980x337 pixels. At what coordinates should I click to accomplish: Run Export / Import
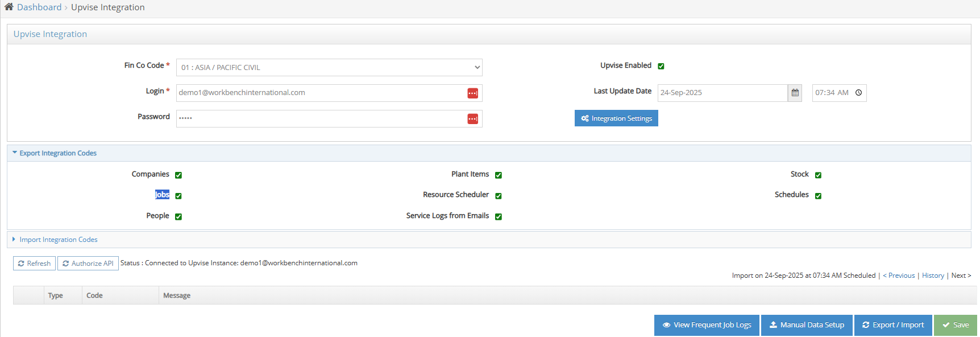893,325
